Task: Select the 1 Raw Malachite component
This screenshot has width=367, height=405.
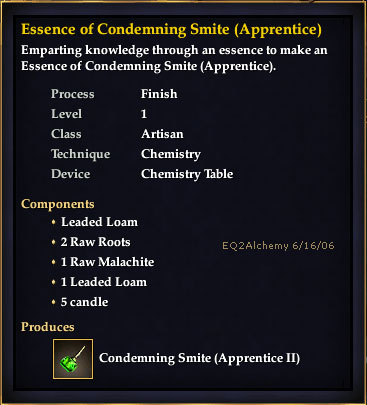Action: 107,262
